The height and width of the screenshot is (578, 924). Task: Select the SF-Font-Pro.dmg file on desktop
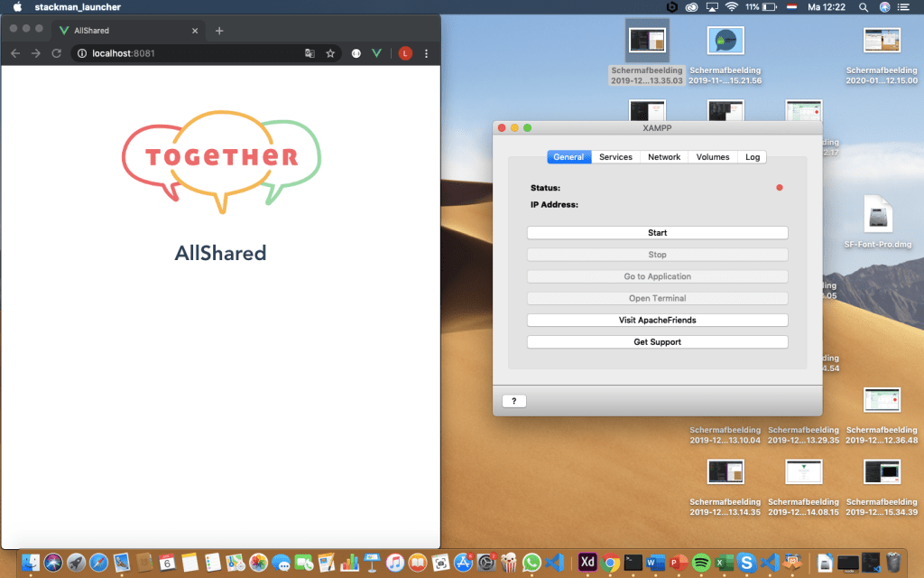[x=877, y=217]
